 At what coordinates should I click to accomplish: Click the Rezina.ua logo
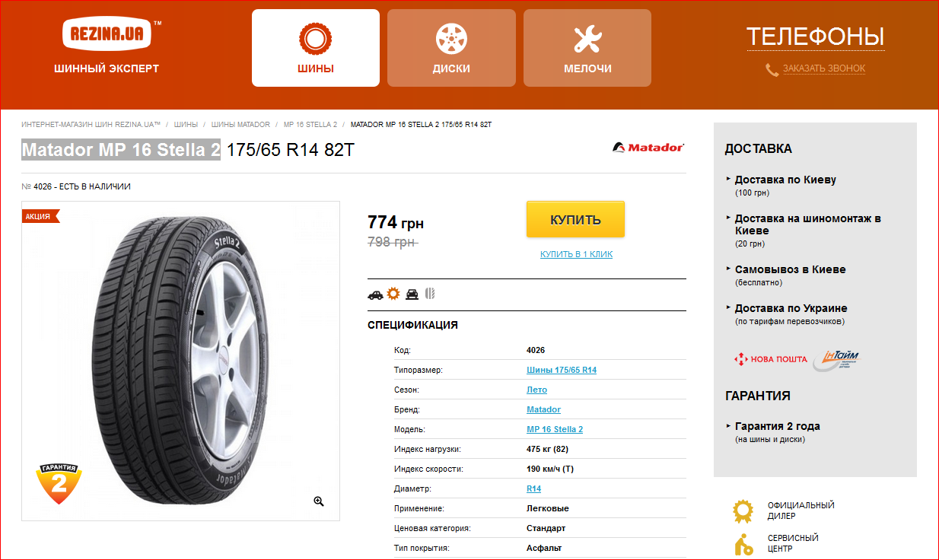tap(111, 34)
